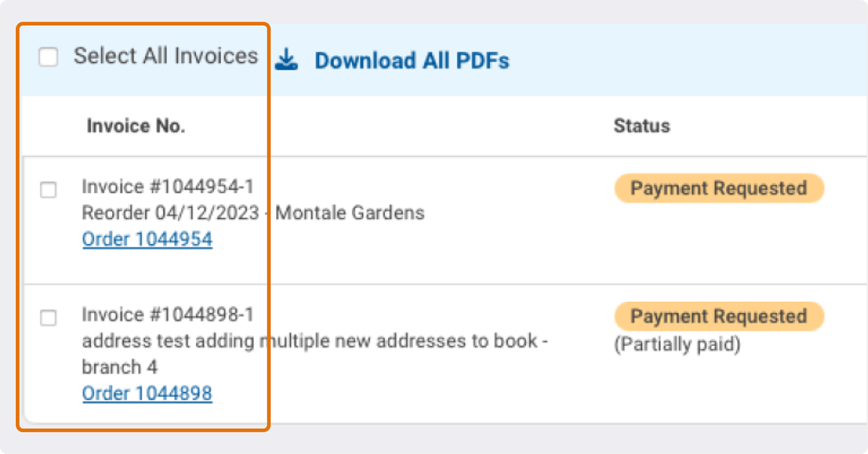Sort by the Invoice No. column header
868x454 pixels.
136,126
